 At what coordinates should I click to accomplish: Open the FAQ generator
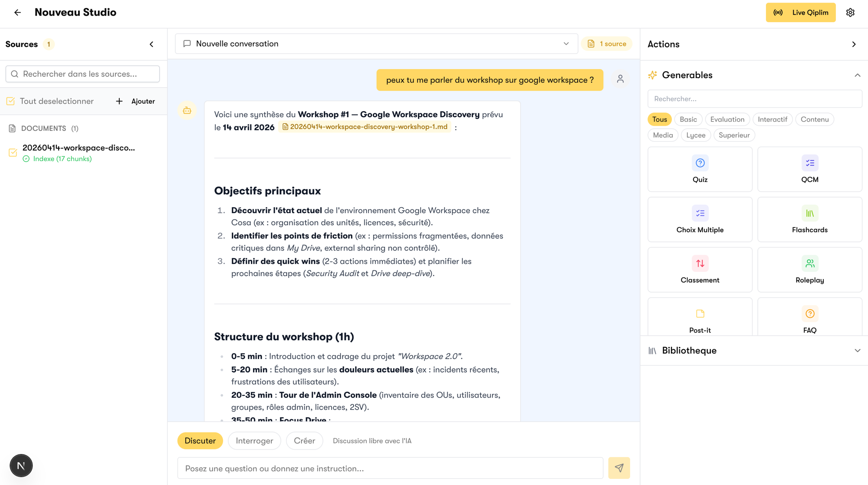(x=809, y=317)
